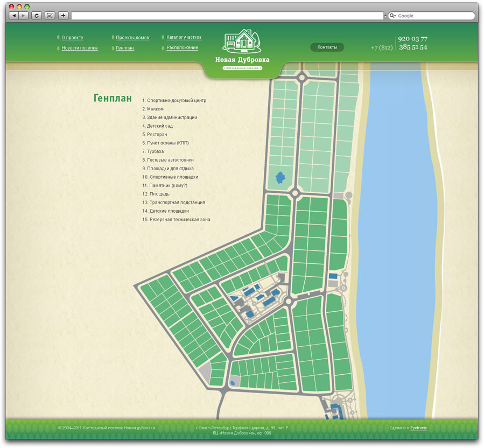The image size is (484, 448).
Task: Click the phone number 385 51 54
Action: click(413, 47)
